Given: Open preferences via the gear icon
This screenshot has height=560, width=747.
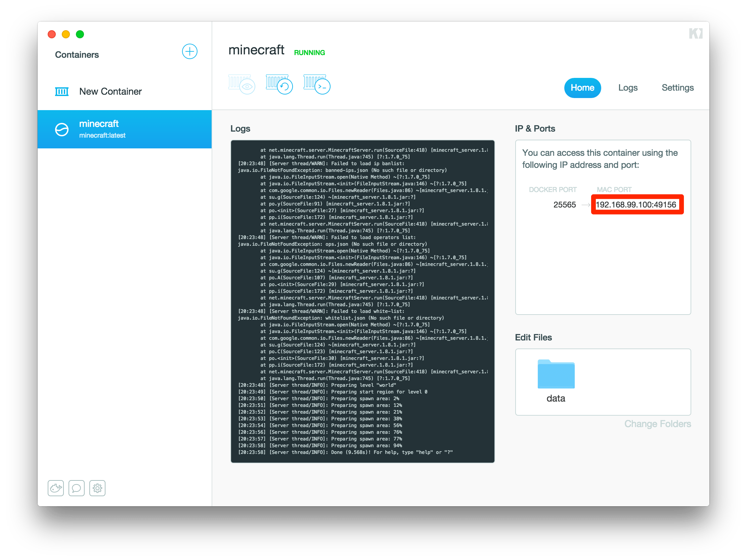Looking at the screenshot, I should (x=98, y=488).
